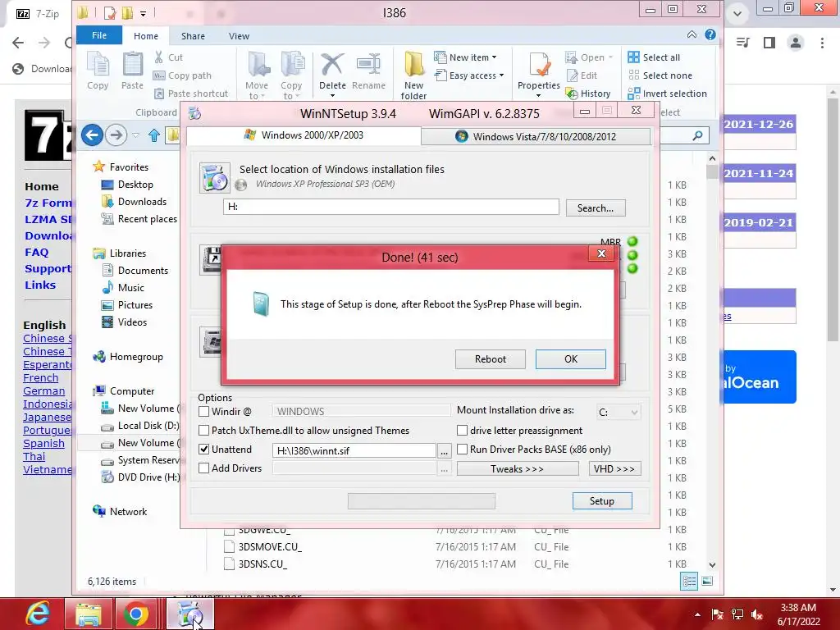This screenshot has width=840, height=630.
Task: Enable the Add Drivers checkbox
Action: click(x=203, y=468)
